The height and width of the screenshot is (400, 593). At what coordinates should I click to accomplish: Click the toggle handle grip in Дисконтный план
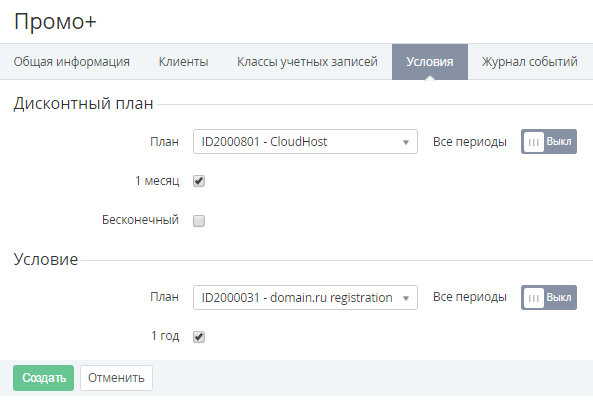pos(534,142)
